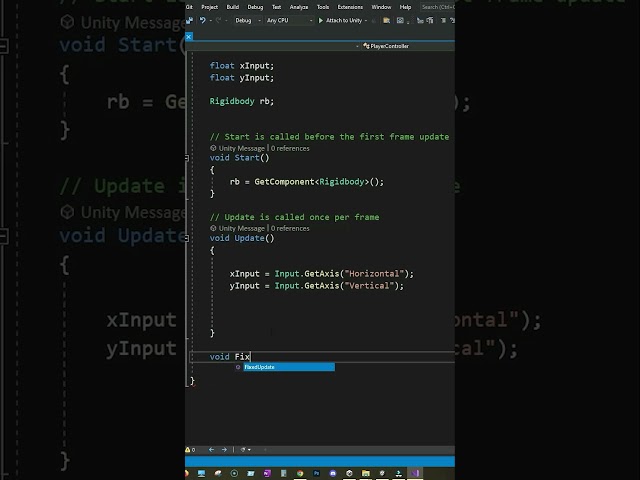This screenshot has width=640, height=480.
Task: Click 'Unity Message' above void Update
Action: tap(242, 228)
